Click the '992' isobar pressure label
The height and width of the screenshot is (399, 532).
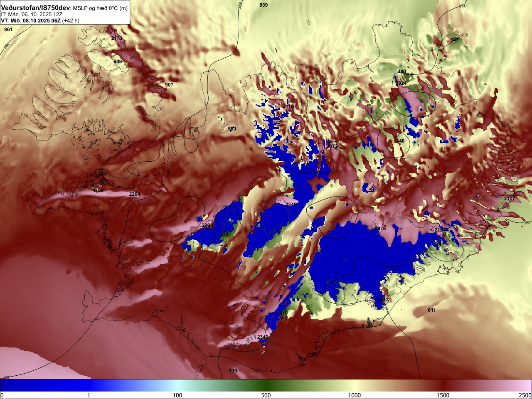tap(462, 6)
